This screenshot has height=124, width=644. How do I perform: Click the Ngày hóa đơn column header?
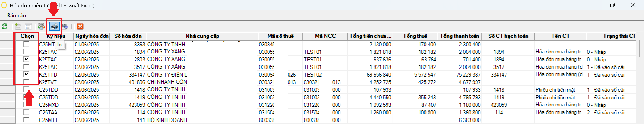(x=92, y=36)
